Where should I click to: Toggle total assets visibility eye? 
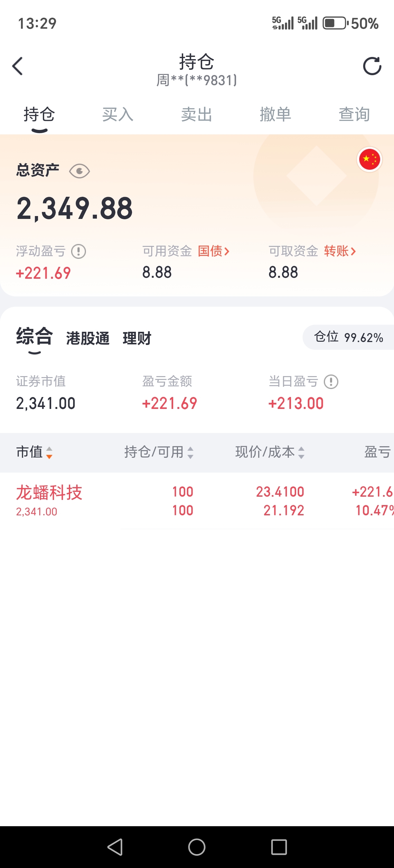click(79, 171)
